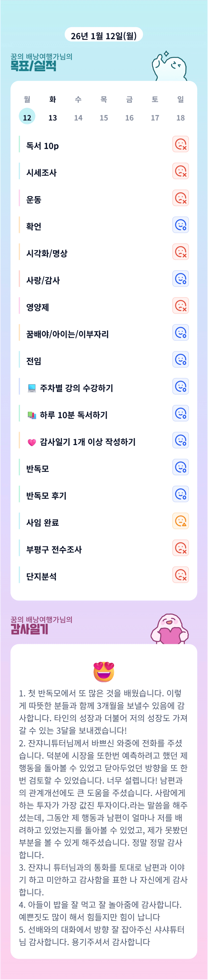Click the orange status icon for 사임 완료
208x980 pixels.
(x=180, y=521)
